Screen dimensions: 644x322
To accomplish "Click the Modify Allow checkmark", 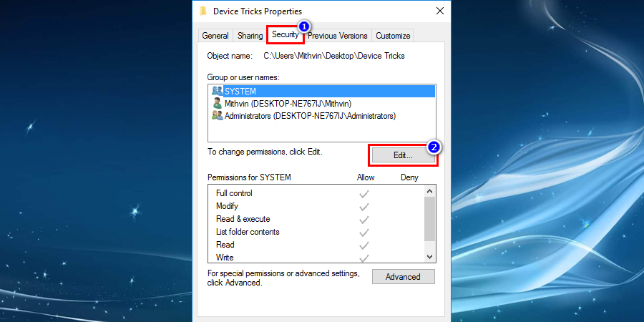I will (364, 206).
